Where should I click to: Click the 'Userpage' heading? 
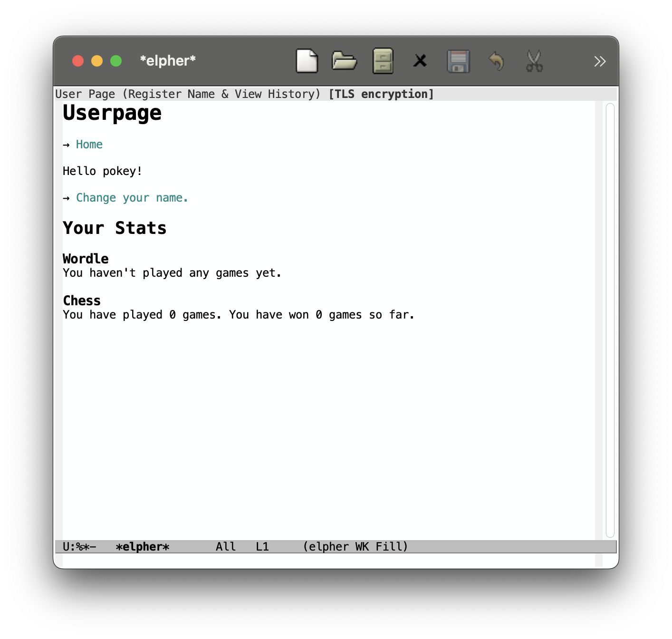(x=112, y=113)
